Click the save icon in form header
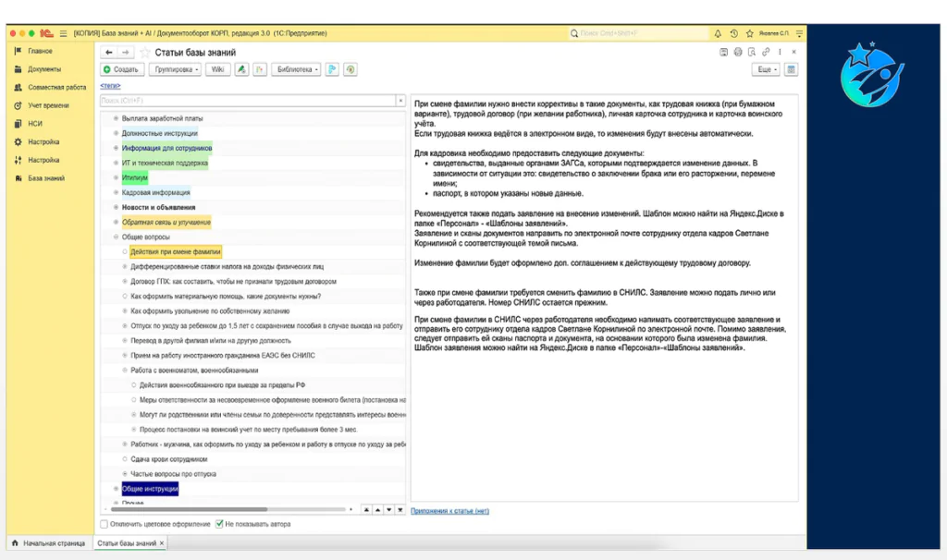The width and height of the screenshot is (947, 560). coord(723,53)
